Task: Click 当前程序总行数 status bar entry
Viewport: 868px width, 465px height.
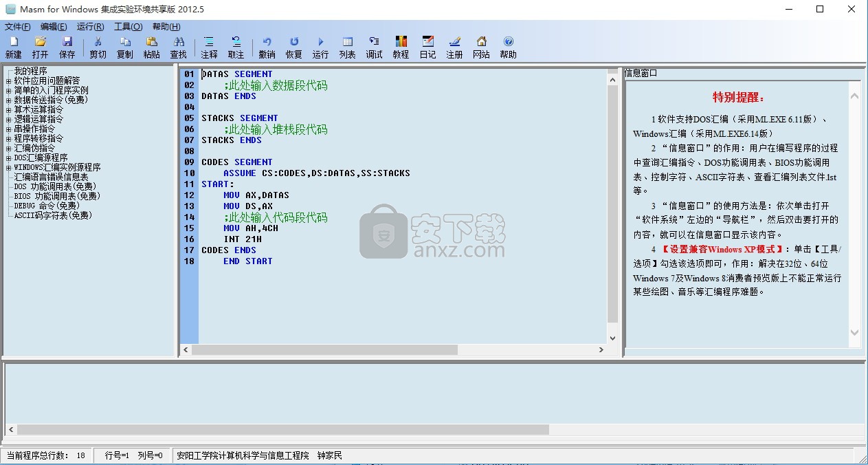Action: (46, 455)
